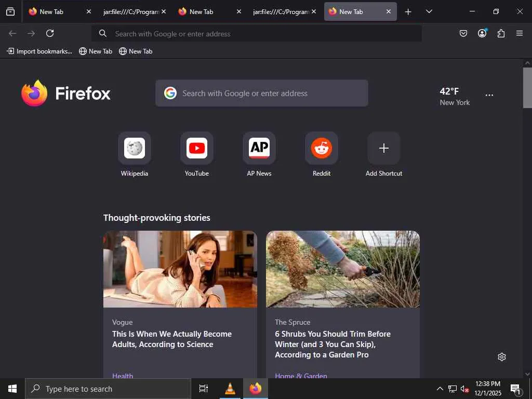Open the Vogue story thumbnail image
This screenshot has height=399, width=532.
coord(180,269)
